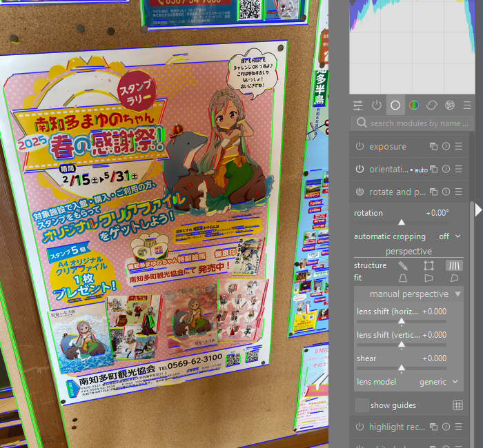Viewport: 483px width, 448px height.
Task: Reset highlight reconstruction parameters
Action: click(x=446, y=427)
